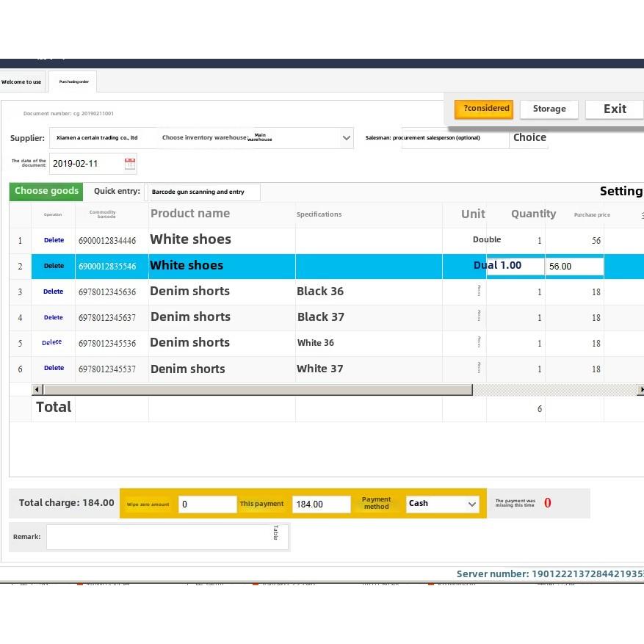This screenshot has height=644, width=644.
Task: Delete row 3 Denim shorts Black 36
Action: coord(54,292)
